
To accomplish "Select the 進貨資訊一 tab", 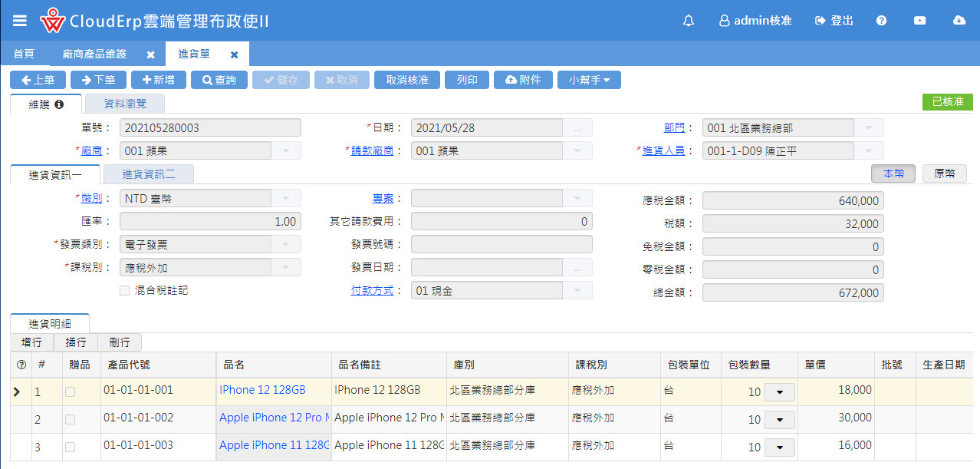I will click(x=55, y=175).
